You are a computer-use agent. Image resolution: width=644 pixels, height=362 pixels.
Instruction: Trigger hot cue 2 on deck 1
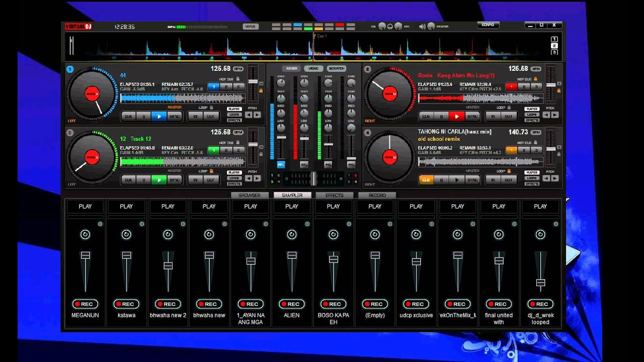point(226,86)
